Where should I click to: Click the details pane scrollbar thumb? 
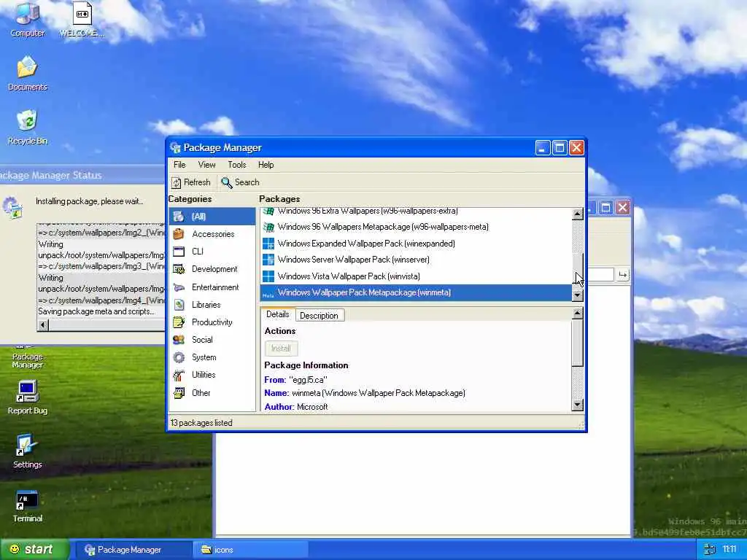pyautogui.click(x=578, y=343)
